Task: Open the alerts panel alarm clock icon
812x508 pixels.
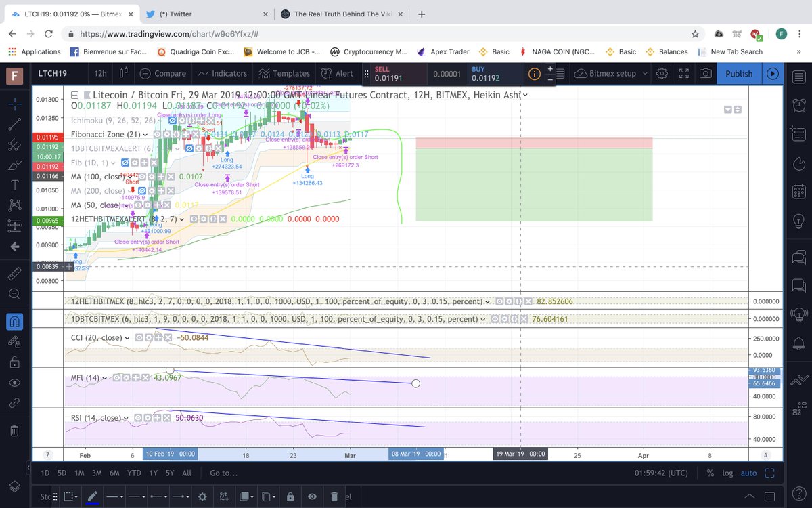Action: 799,104
